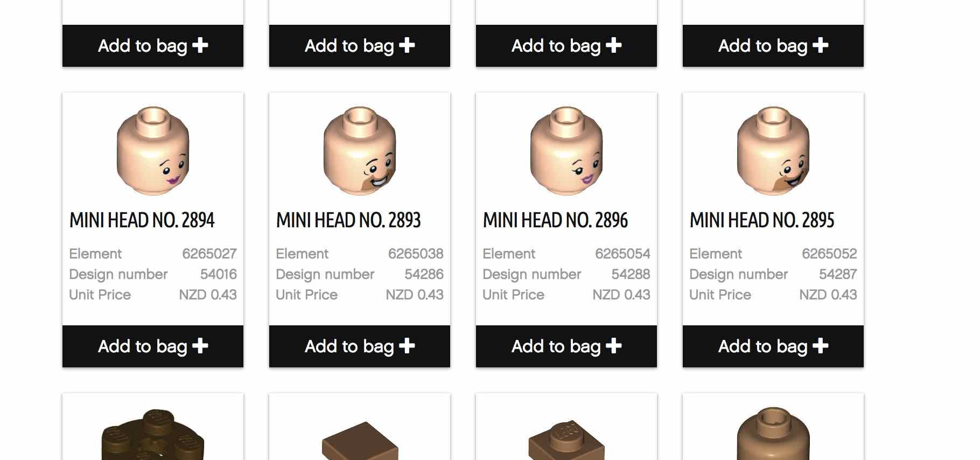Click plus icon on third top-row Add to bag
The width and height of the screenshot is (980, 460).
pyautogui.click(x=614, y=45)
